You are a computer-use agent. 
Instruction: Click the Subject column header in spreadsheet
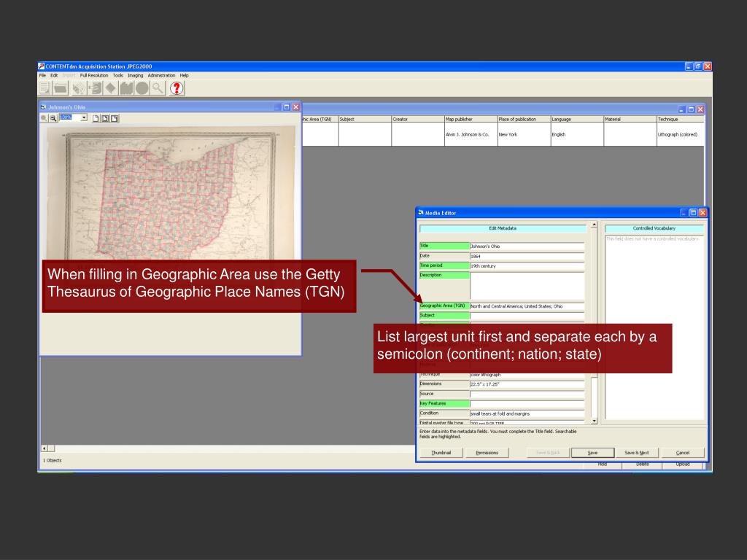click(365, 119)
